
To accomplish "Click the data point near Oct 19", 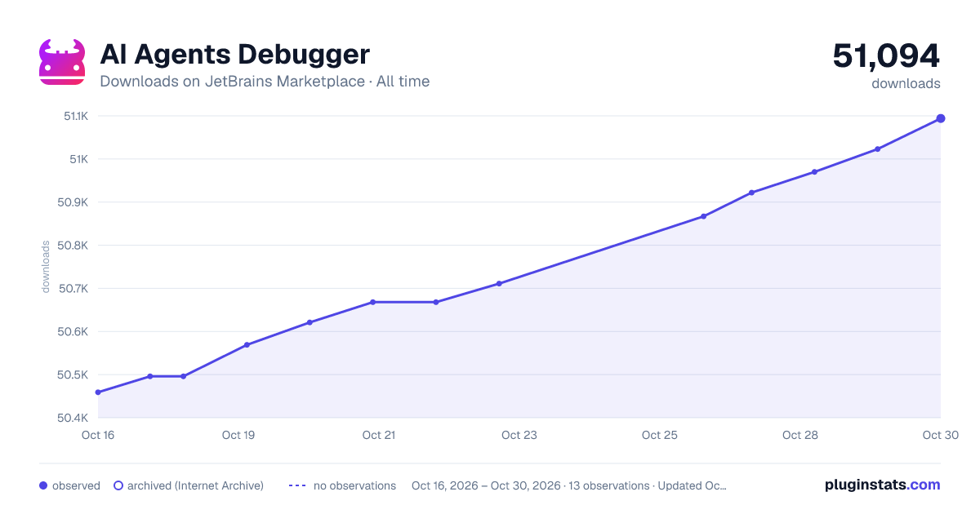I will click(247, 344).
